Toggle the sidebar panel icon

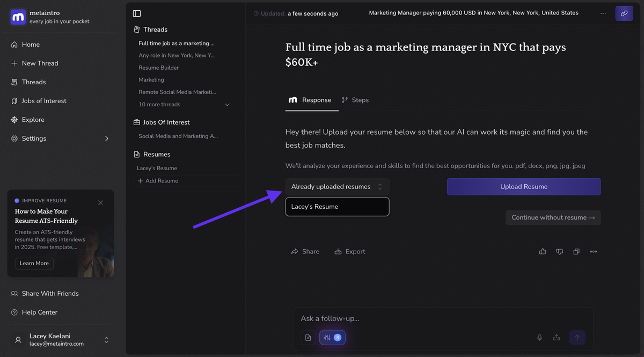pyautogui.click(x=137, y=13)
